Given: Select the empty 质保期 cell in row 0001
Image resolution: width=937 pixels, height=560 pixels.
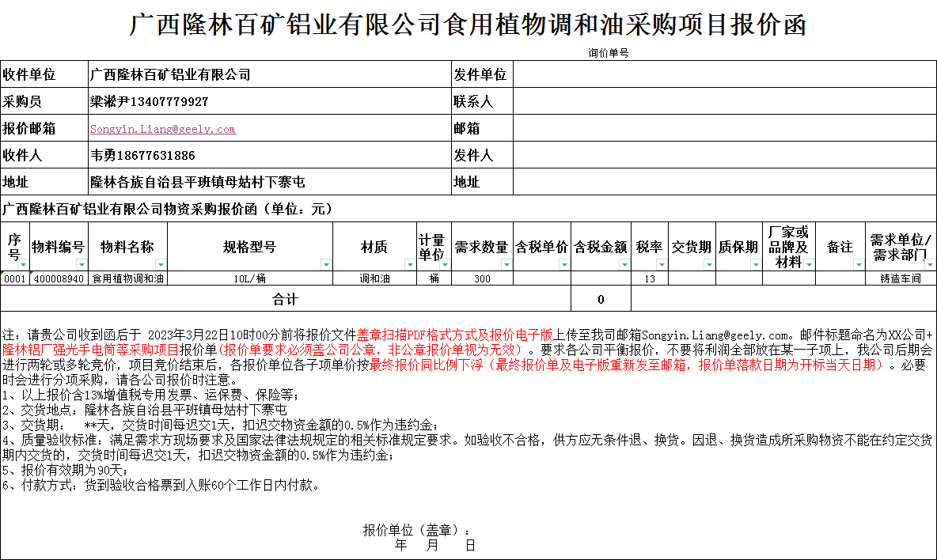Looking at the screenshot, I should [738, 278].
